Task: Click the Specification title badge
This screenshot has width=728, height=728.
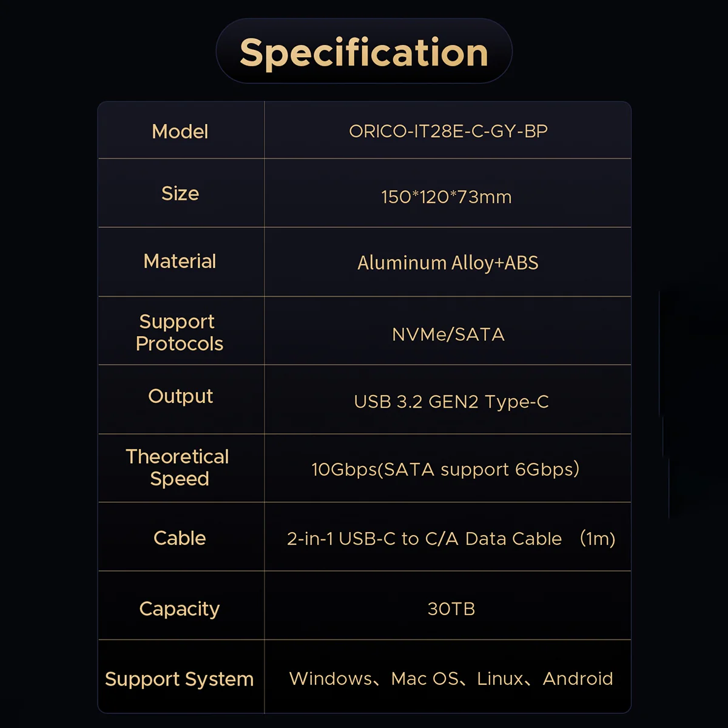Action: tap(364, 51)
